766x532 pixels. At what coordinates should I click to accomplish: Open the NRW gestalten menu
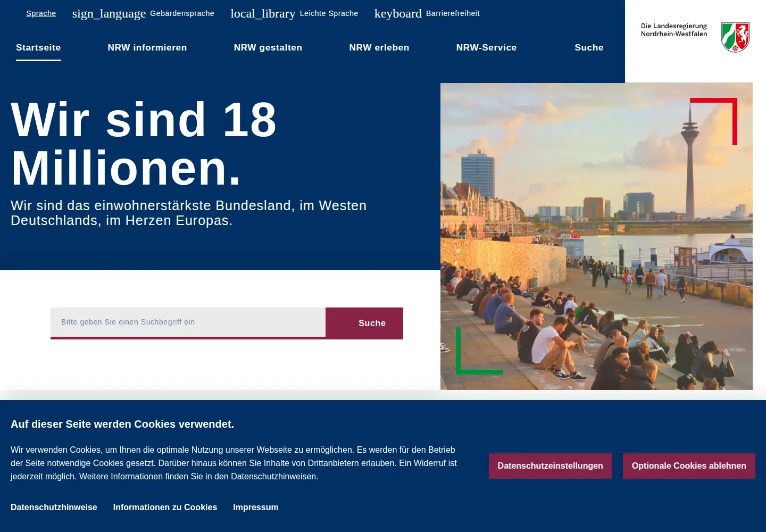tap(268, 47)
